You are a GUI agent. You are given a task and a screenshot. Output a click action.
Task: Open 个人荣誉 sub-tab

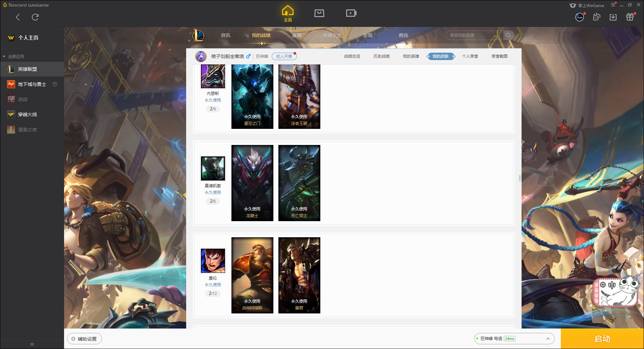click(x=470, y=56)
